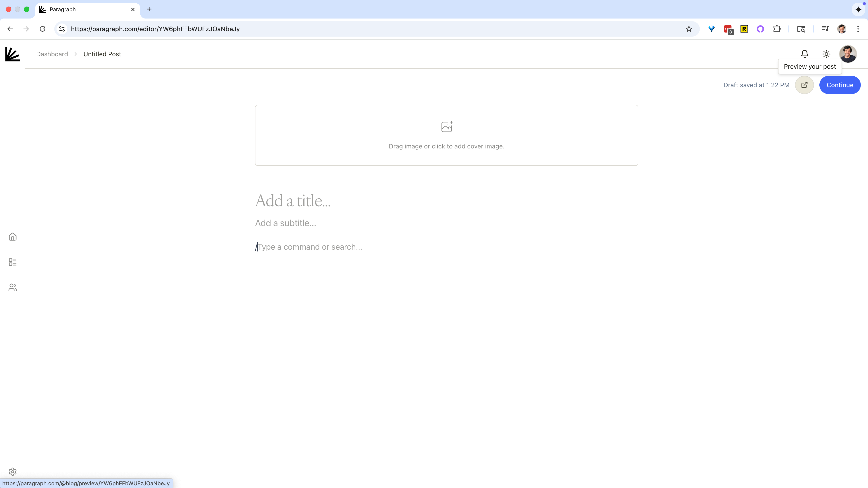
Task: Open the subscribers people icon in sidebar
Action: coord(12,287)
